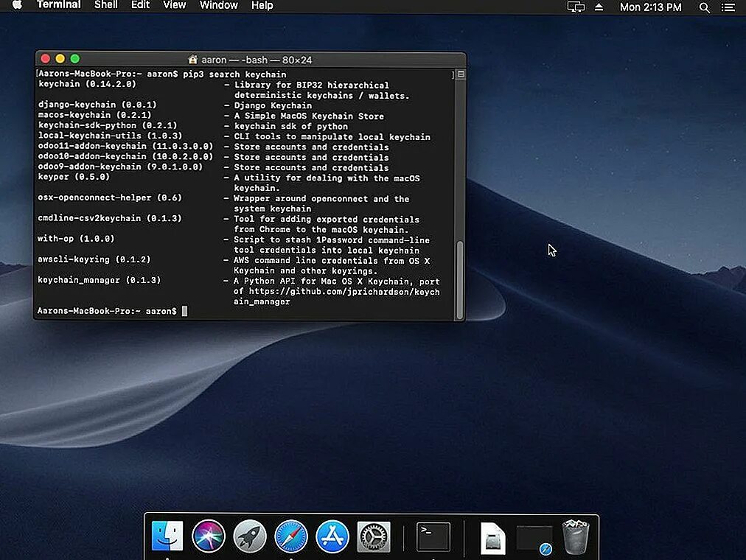This screenshot has height=560, width=746.
Task: Click the Eject icon in the menu bar
Action: coord(599,7)
